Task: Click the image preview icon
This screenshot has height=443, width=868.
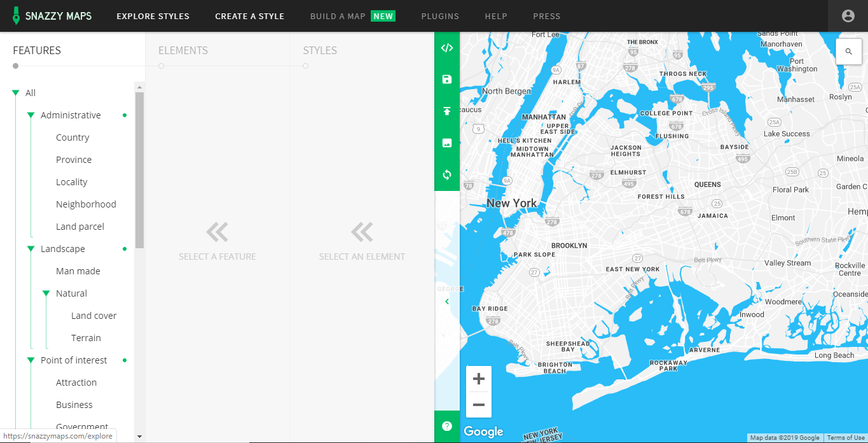Action: pos(447,143)
